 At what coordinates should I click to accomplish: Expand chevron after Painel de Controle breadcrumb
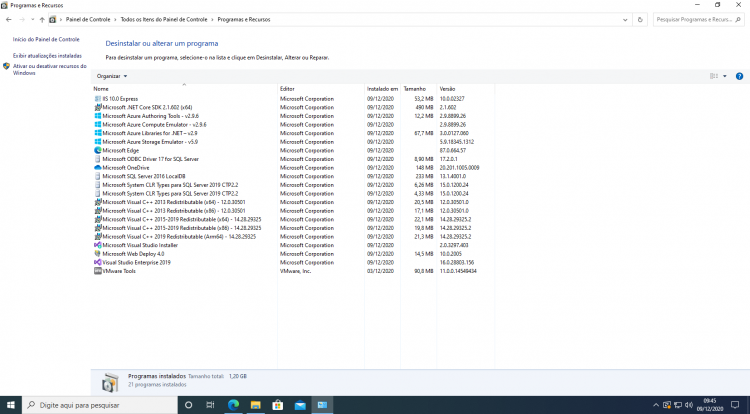(115, 20)
